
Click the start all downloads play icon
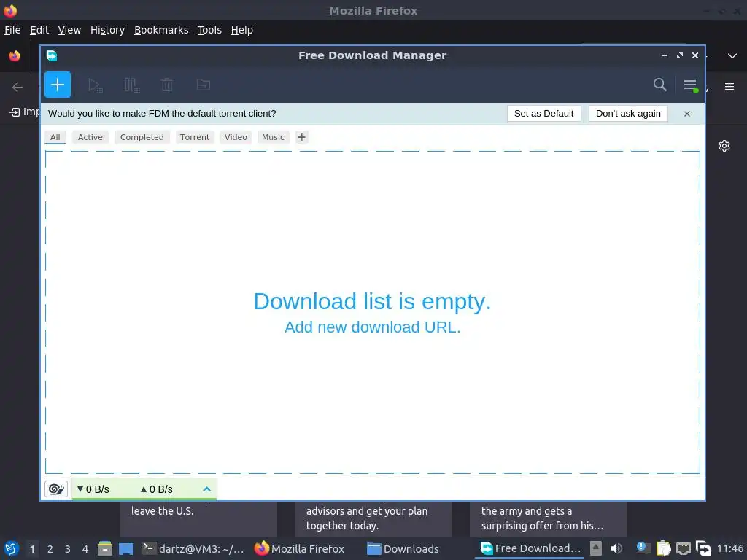[x=96, y=85]
